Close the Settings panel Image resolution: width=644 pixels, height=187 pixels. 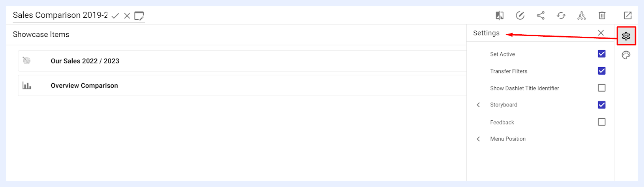tap(601, 33)
